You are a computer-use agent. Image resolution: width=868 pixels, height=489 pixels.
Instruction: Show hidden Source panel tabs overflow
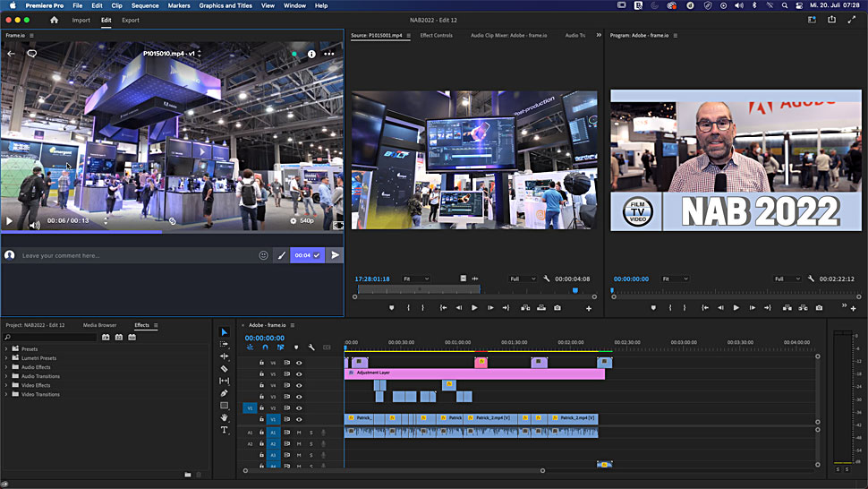599,35
